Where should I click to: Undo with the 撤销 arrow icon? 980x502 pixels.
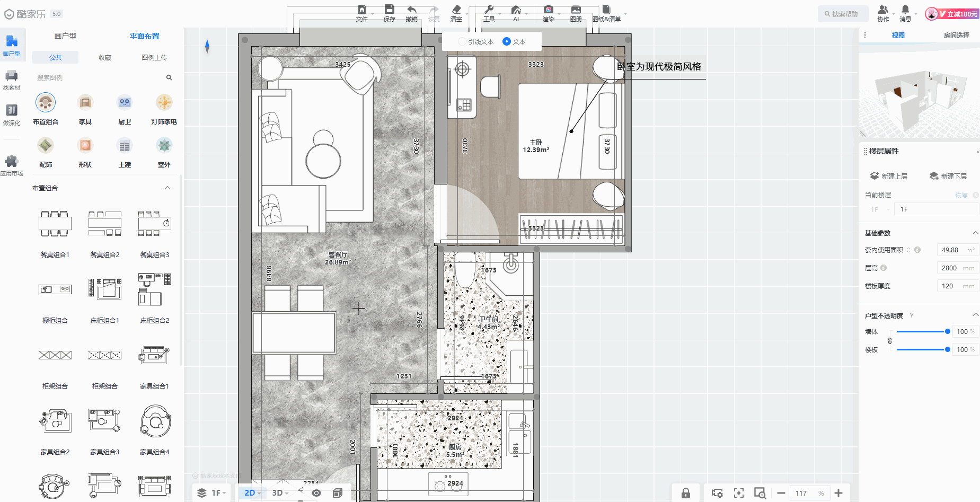411,10
